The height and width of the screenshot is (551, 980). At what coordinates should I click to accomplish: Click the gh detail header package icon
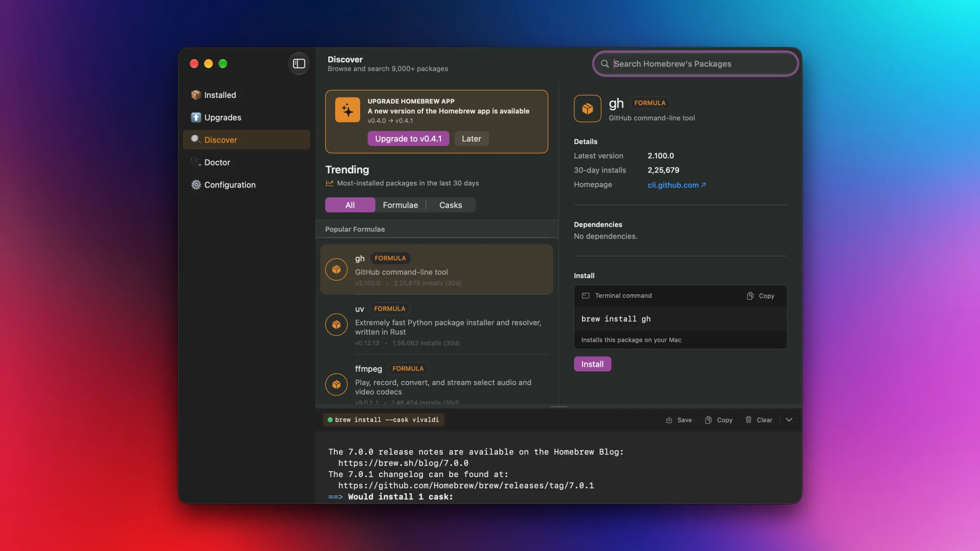[588, 108]
